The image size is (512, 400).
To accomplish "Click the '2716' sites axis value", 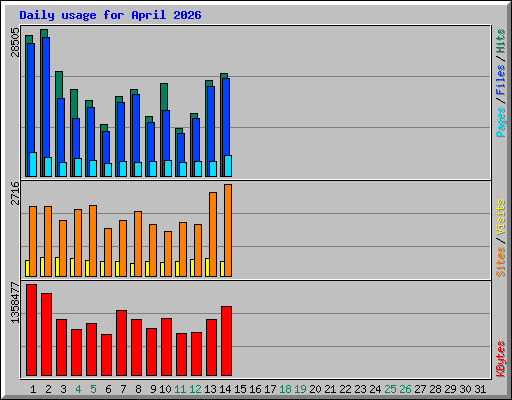I will 15,193.
